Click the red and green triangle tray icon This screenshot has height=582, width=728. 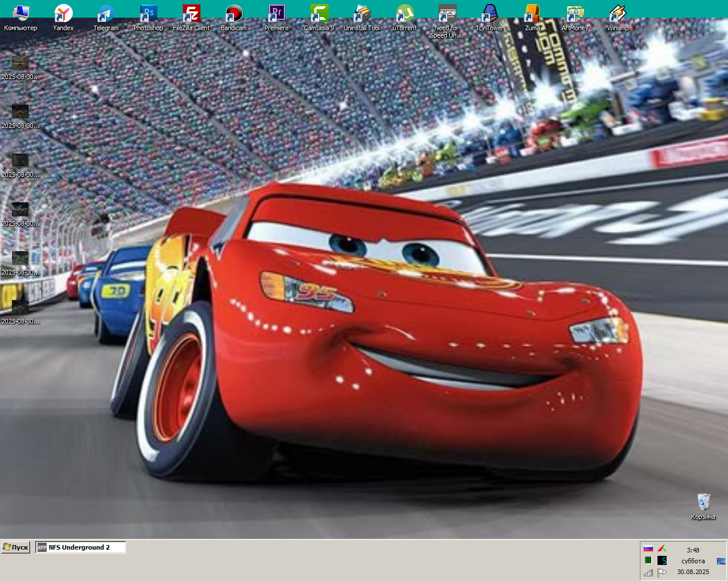click(x=662, y=548)
